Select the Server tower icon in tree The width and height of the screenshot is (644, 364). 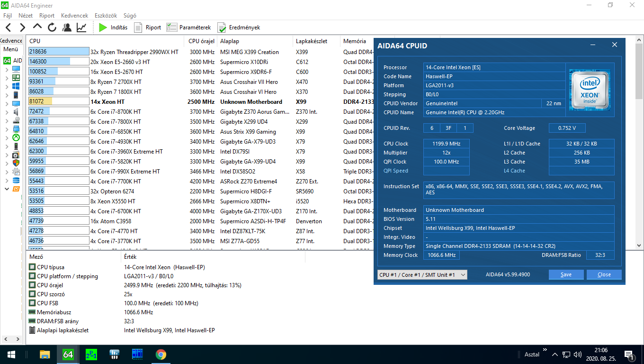[x=16, y=95]
